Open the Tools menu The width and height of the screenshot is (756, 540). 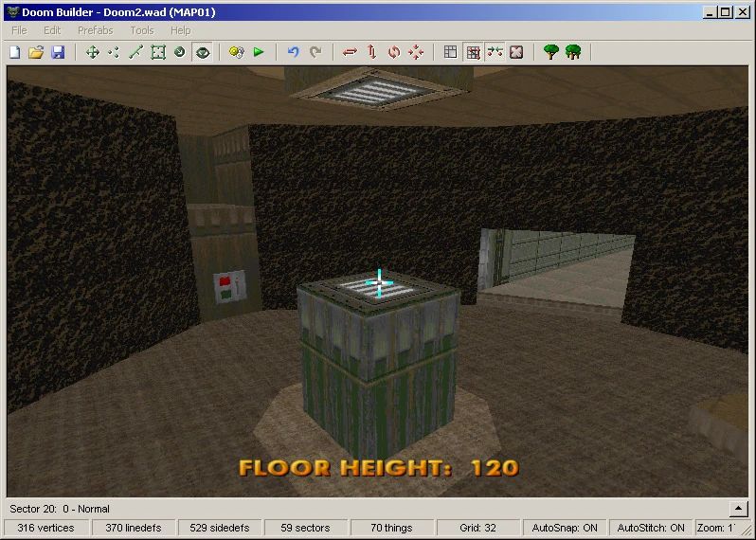click(x=141, y=30)
